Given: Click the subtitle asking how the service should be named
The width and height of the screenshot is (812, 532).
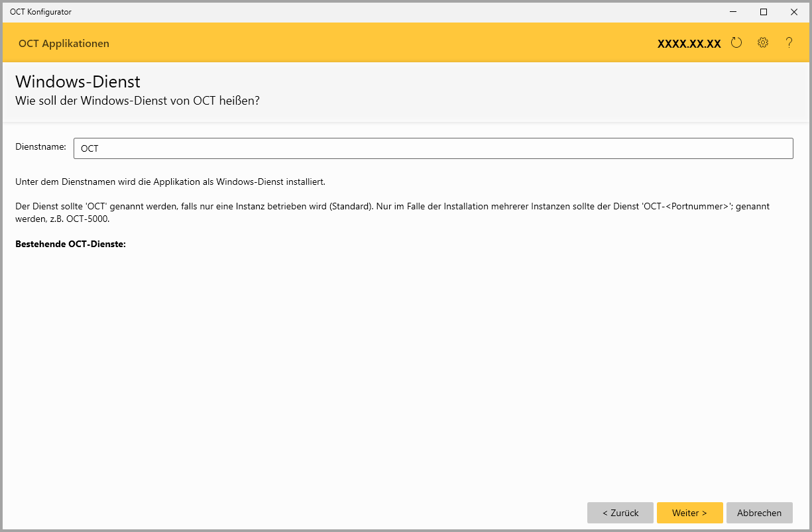Looking at the screenshot, I should pyautogui.click(x=137, y=101).
